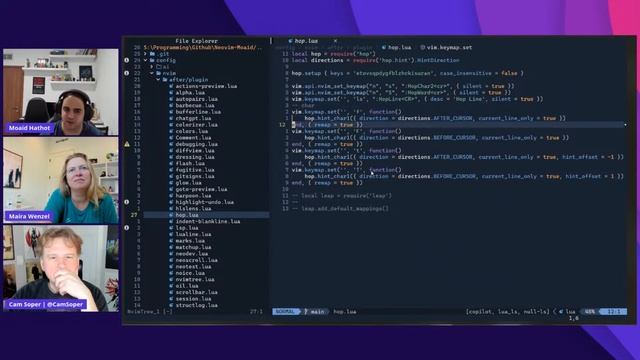
Task: Expand the .git folder chevron
Action: click(x=145, y=54)
